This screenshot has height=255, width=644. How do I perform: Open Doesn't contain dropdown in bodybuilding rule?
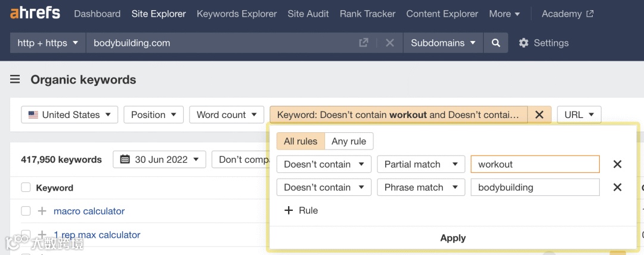(324, 187)
